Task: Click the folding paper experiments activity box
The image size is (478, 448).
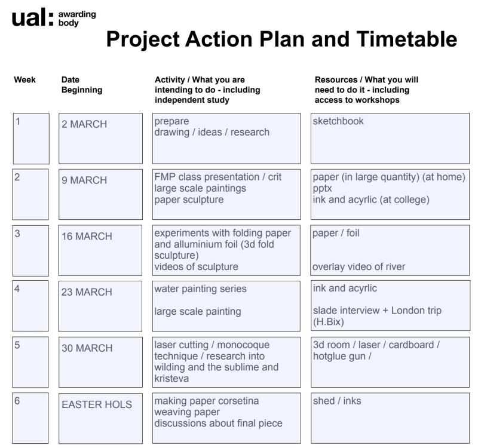Action: 226,250
